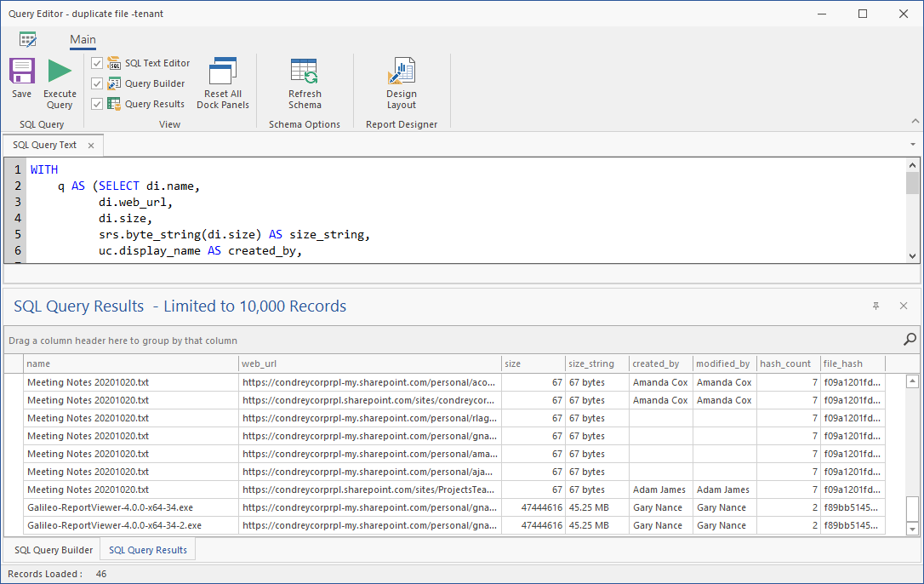This screenshot has width=924, height=584.
Task: Open the Design Layout report designer
Action: 402,72
